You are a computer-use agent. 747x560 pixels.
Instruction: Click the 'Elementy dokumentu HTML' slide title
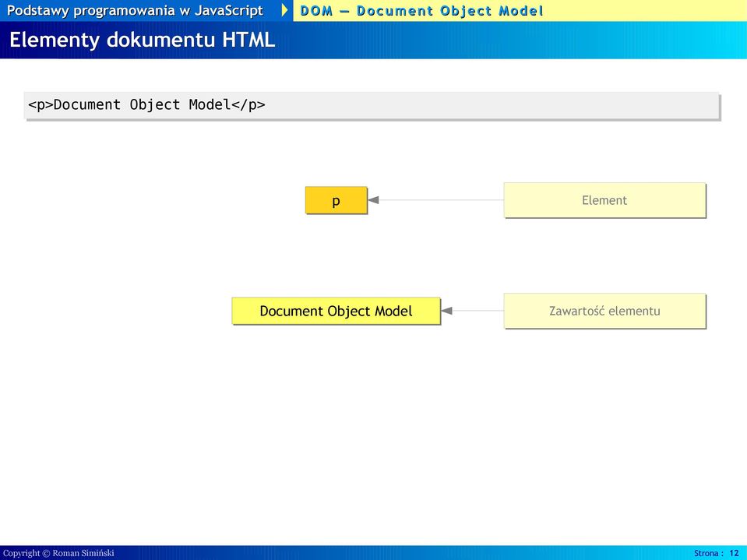tap(143, 40)
